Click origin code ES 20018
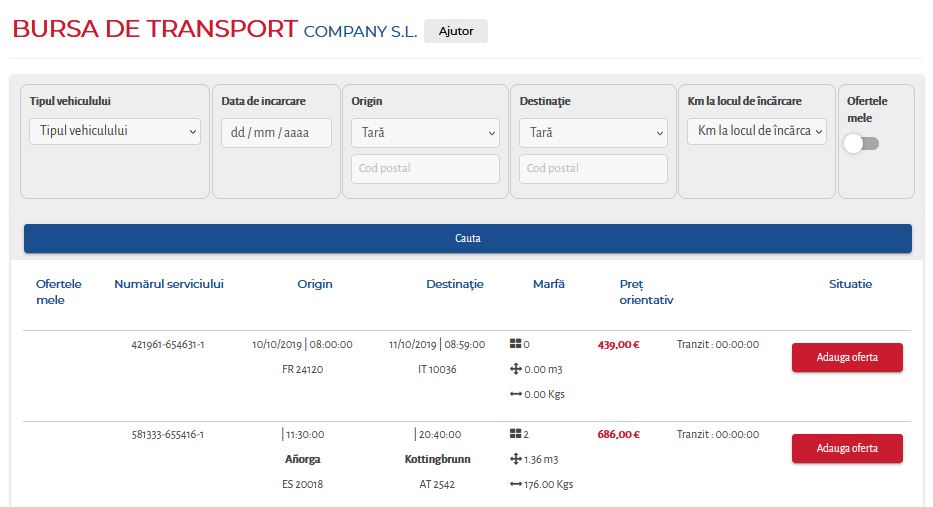The image size is (933, 507). 302,484
